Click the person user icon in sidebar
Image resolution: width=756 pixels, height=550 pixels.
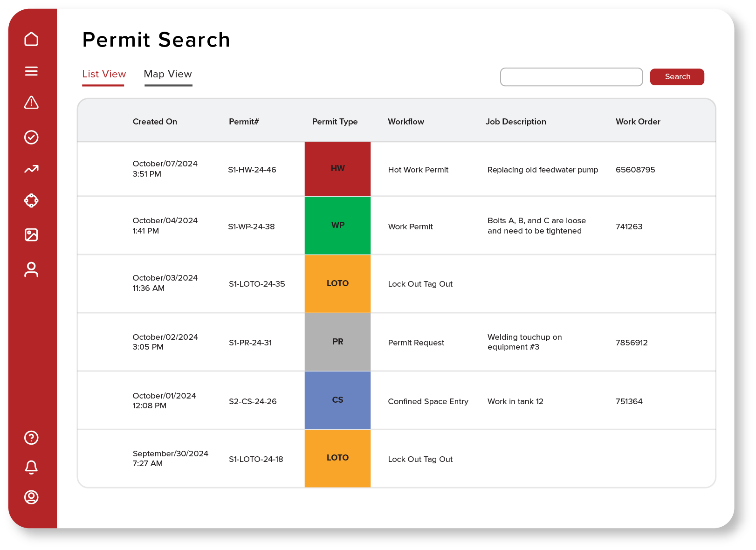[31, 269]
